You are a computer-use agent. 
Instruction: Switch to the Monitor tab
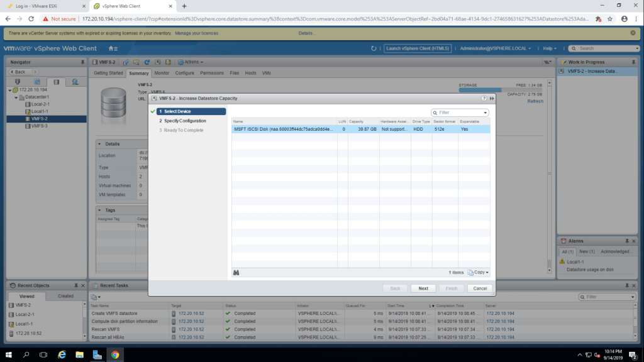(x=162, y=73)
